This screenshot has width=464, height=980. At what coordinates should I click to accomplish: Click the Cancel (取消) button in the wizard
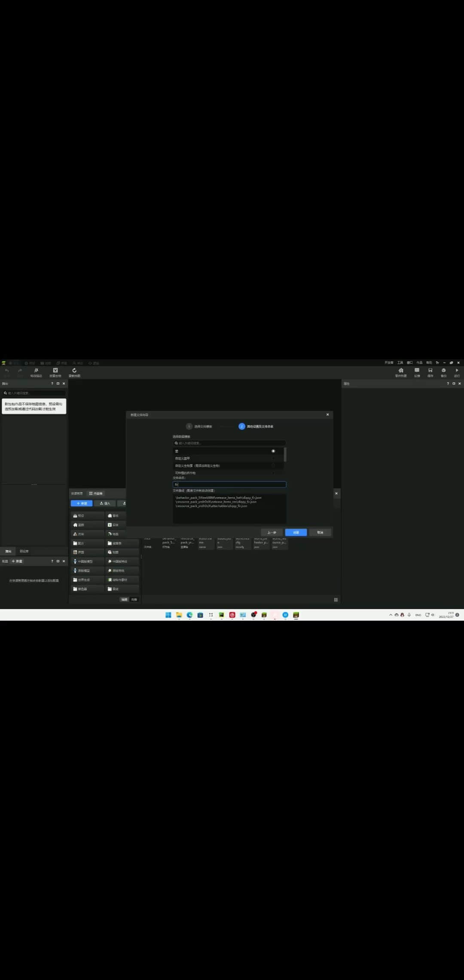click(x=320, y=532)
